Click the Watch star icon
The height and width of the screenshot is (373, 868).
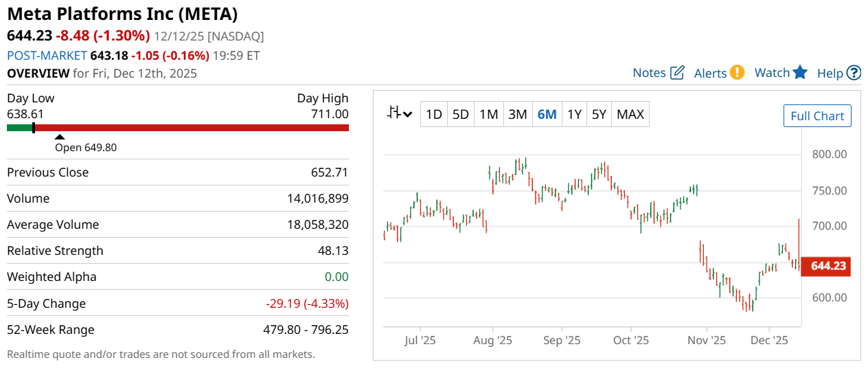800,72
